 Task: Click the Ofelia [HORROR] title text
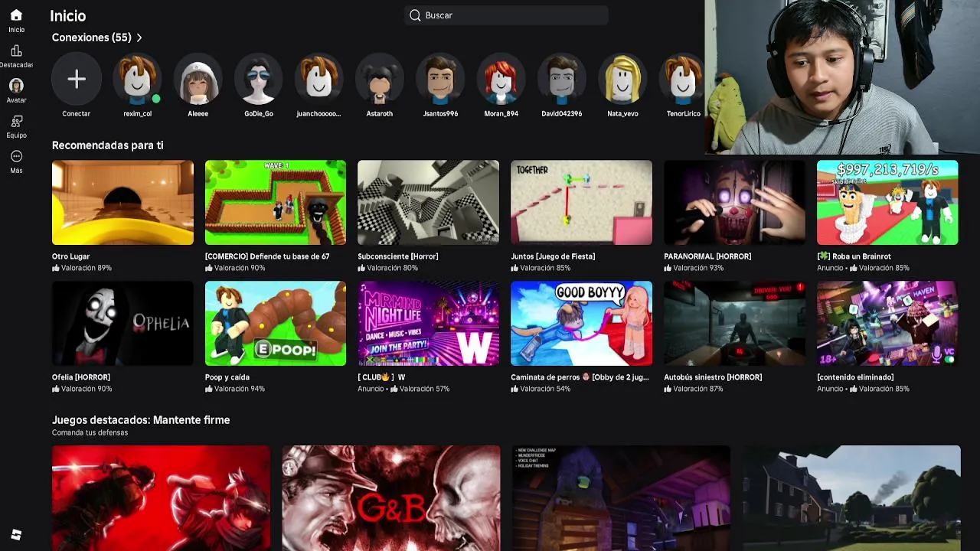(81, 377)
